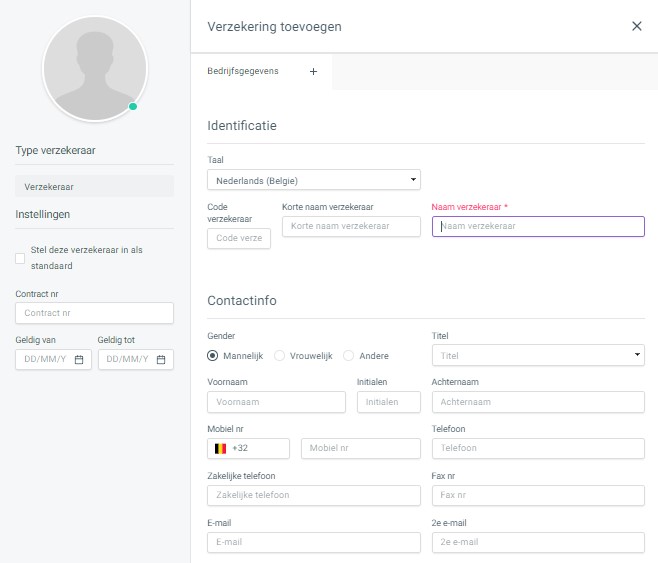This screenshot has height=563, width=658.
Task: Click the E-mail input field
Action: [x=313, y=542]
